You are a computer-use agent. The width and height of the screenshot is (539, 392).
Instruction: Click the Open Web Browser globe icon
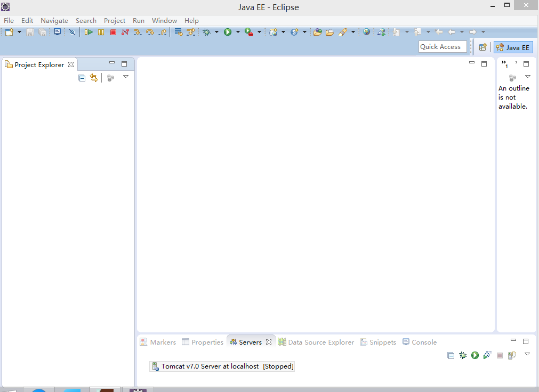[366, 32]
